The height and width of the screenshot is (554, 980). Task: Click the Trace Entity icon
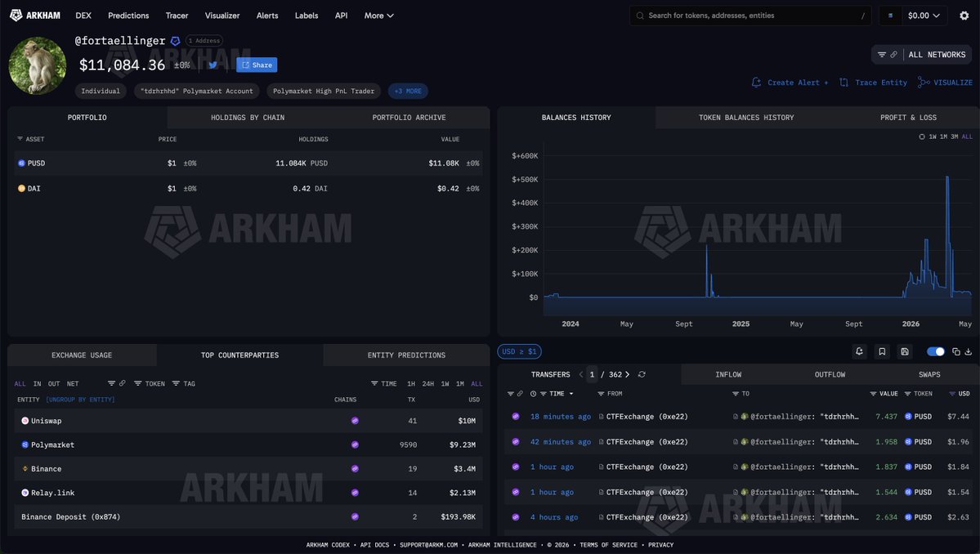click(x=844, y=83)
